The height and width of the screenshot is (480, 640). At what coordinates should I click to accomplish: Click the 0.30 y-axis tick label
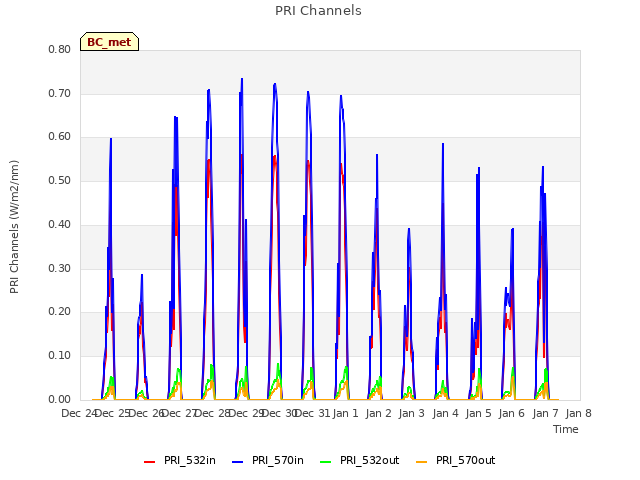60,269
